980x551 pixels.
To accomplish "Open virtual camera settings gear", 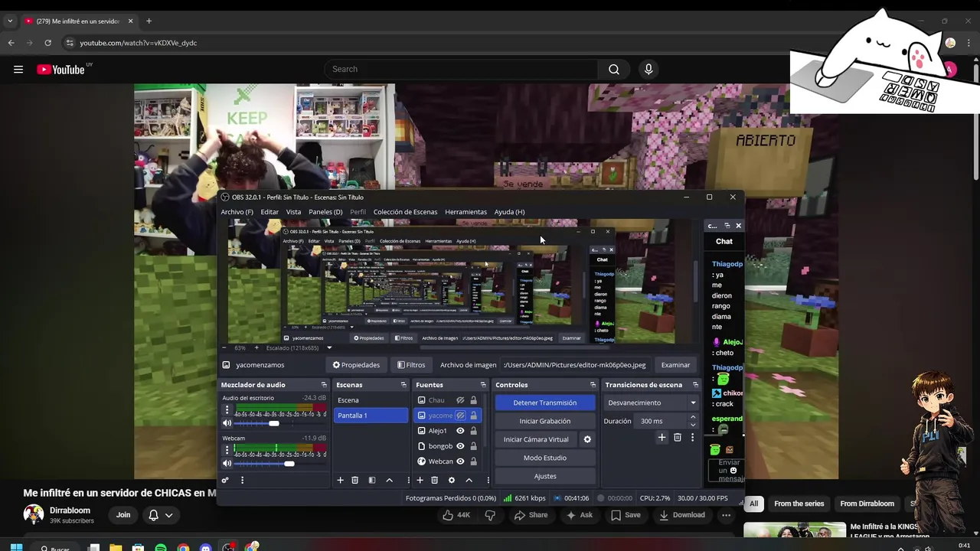I will (587, 439).
